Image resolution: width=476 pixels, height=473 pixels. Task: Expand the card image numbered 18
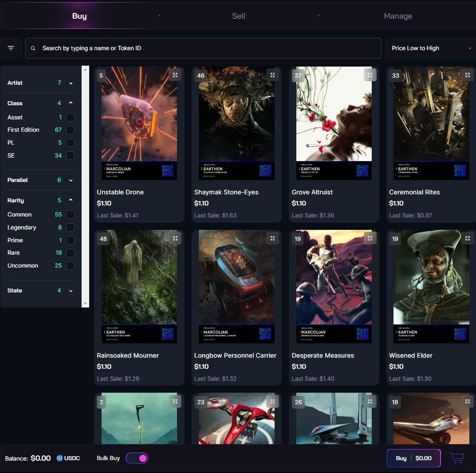pos(468,402)
